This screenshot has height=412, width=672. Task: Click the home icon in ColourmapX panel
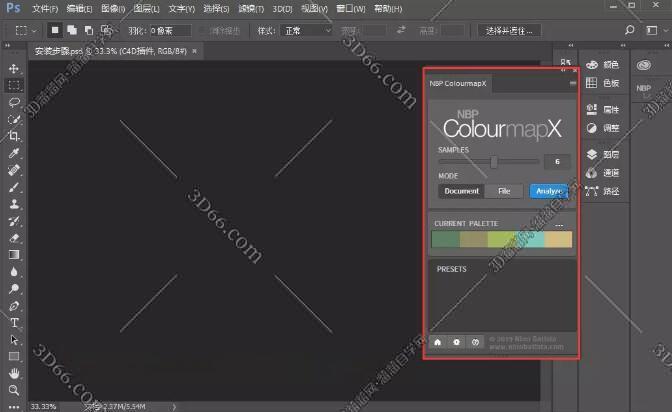tap(438, 341)
